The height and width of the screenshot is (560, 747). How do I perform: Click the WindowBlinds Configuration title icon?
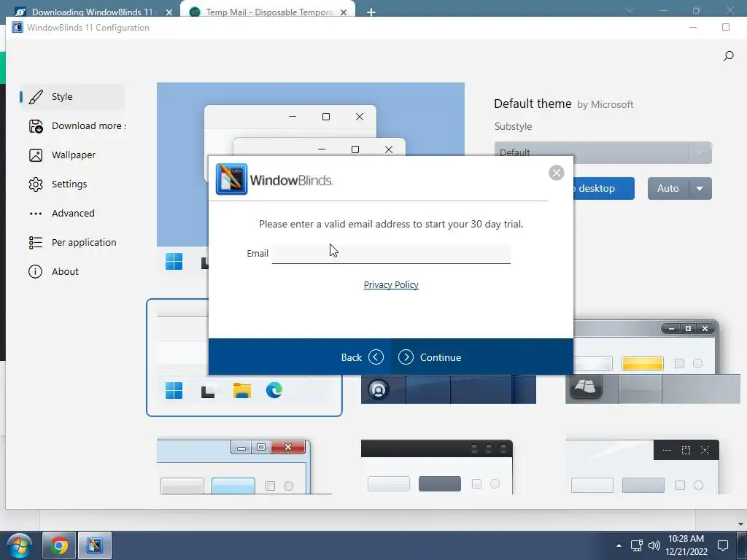click(x=18, y=27)
